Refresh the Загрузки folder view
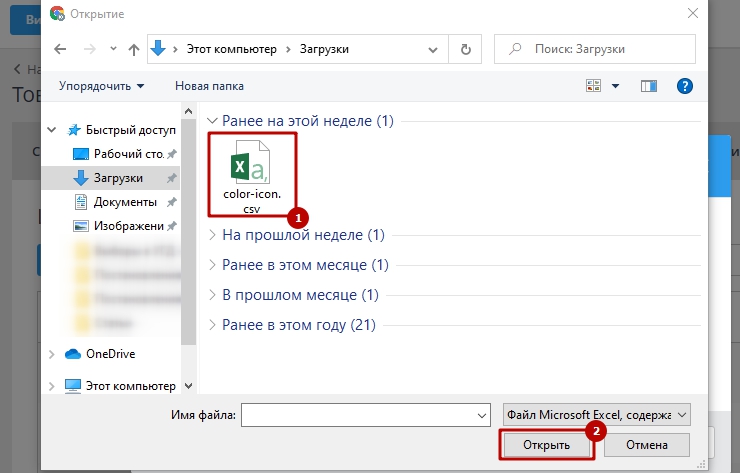Screen dimensions: 740x473 click(465, 49)
